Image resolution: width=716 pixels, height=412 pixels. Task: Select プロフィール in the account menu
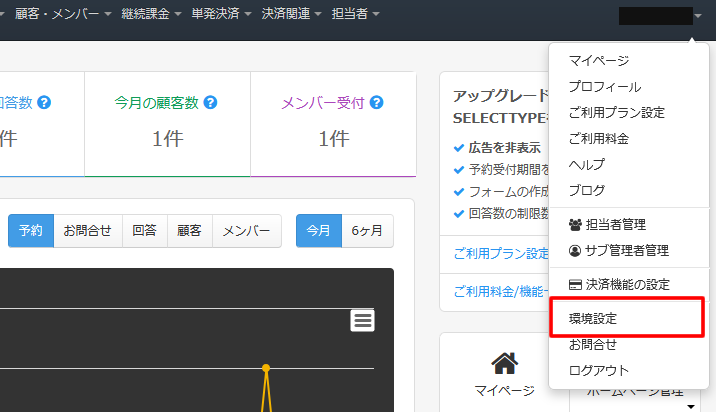click(604, 87)
